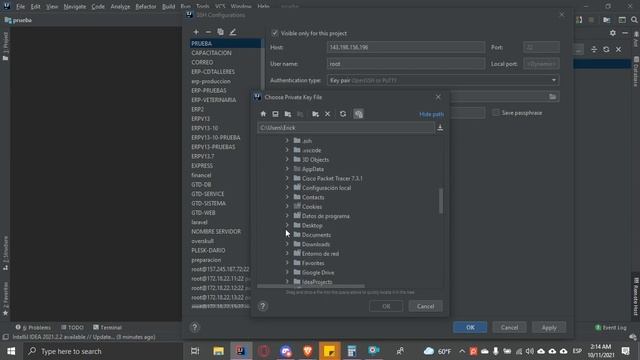Click OK in SSH Configurations dialog

(x=470, y=327)
